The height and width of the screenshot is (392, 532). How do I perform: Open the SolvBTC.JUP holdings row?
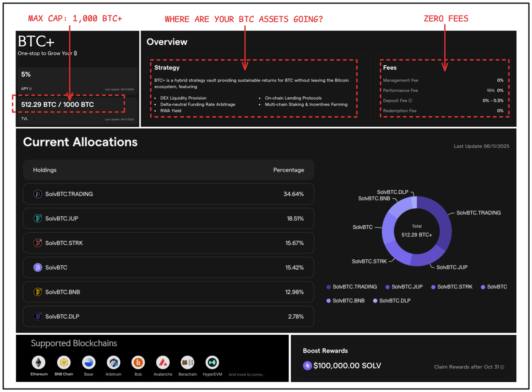168,218
